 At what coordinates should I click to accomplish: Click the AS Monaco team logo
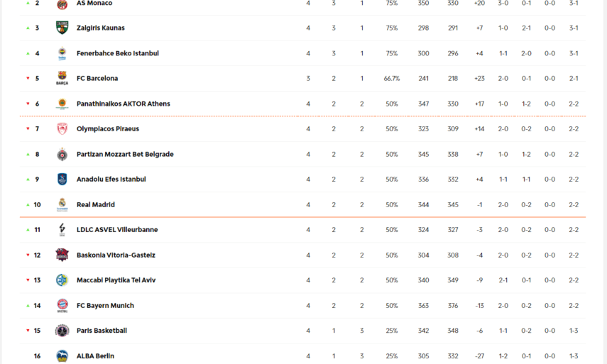tap(62, 4)
